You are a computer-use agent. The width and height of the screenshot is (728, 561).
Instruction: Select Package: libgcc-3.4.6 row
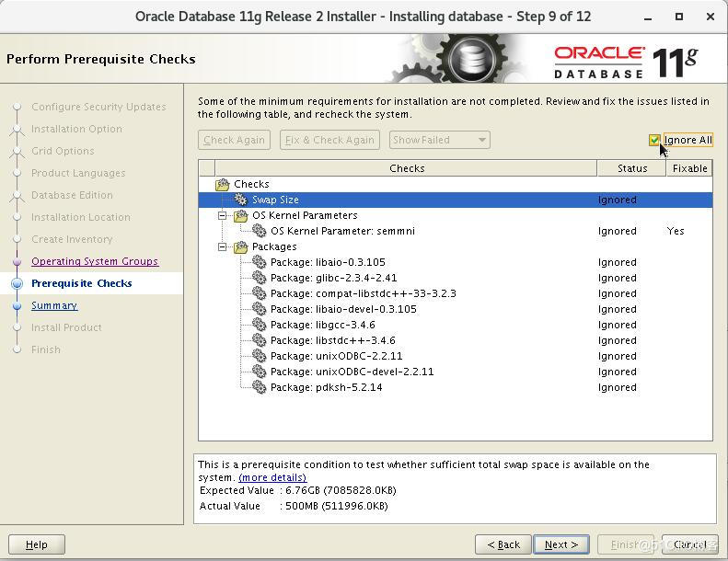(455, 325)
